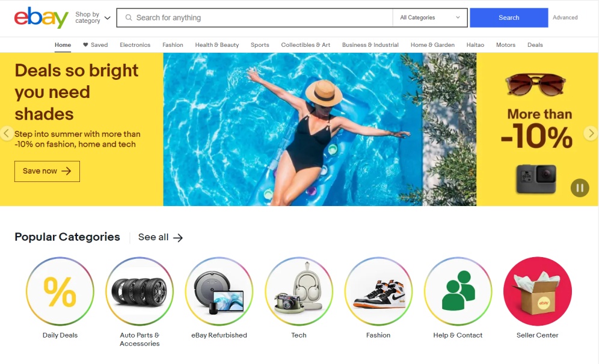Click the action camera image in banner
This screenshot has width=599, height=364.
[536, 179]
